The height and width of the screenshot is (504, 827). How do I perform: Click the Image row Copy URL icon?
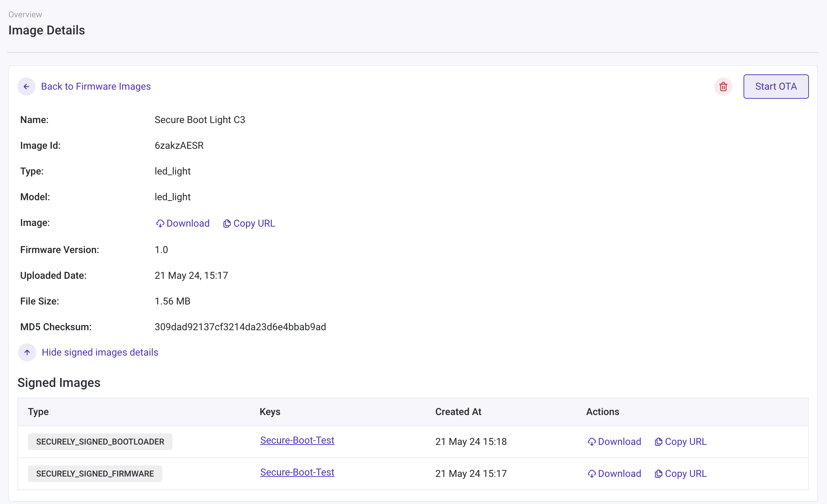[x=227, y=223]
